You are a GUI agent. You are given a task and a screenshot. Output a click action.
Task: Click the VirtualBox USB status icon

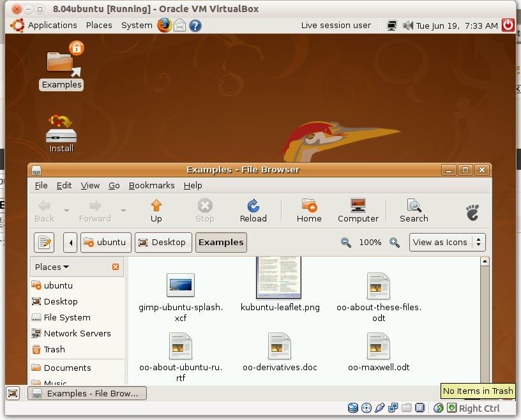click(x=379, y=408)
